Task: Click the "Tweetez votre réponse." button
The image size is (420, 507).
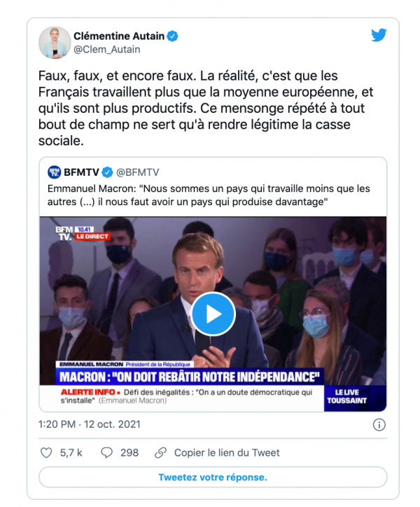Action: click(x=212, y=477)
